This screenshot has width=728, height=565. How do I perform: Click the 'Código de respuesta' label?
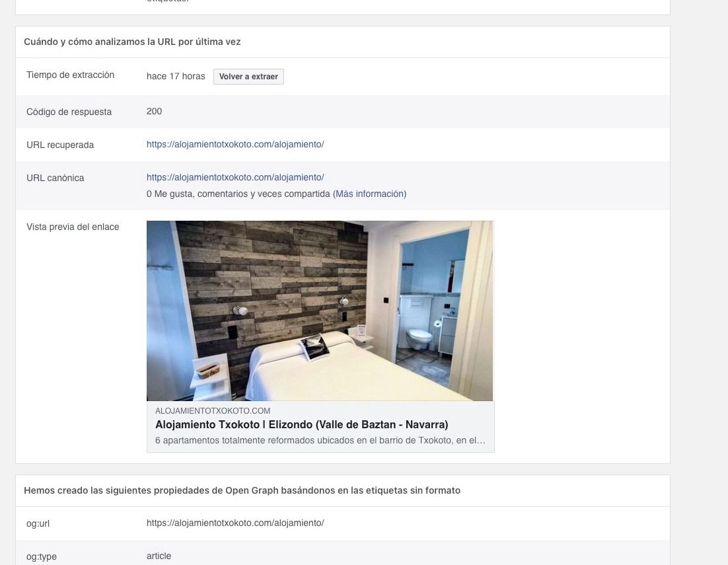(x=69, y=112)
